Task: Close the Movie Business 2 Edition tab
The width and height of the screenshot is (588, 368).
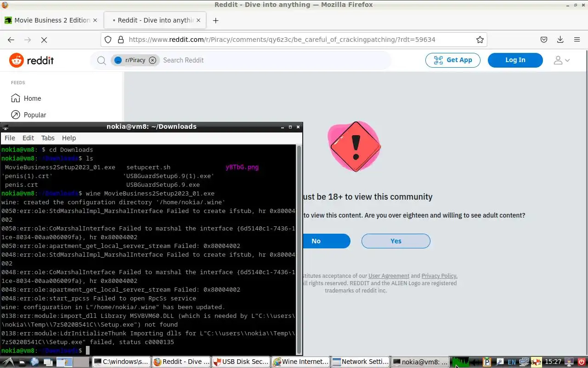Action: (95, 20)
